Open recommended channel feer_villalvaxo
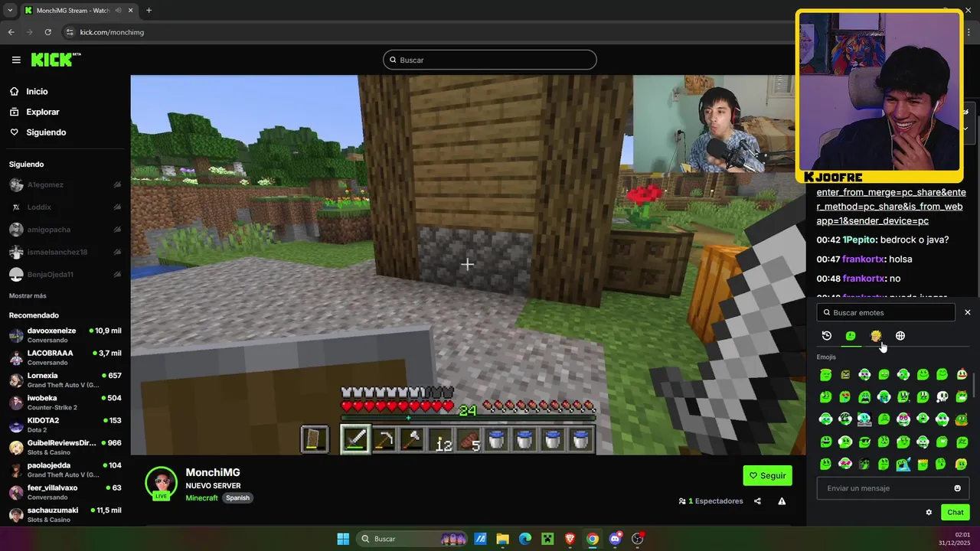The height and width of the screenshot is (551, 980). 65,492
